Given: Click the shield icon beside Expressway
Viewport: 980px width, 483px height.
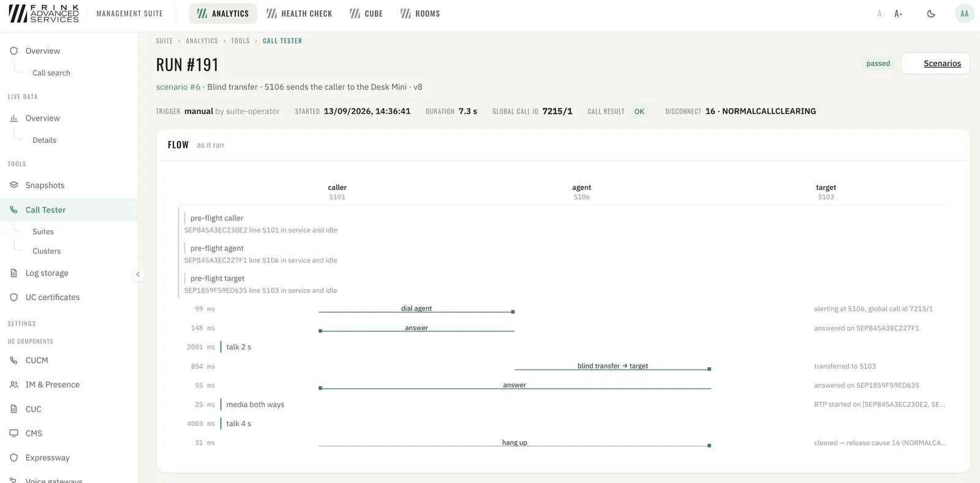Looking at the screenshot, I should coord(13,457).
